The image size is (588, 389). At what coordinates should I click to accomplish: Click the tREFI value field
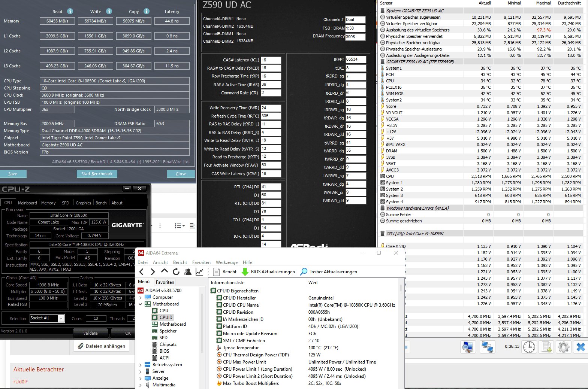click(x=356, y=59)
